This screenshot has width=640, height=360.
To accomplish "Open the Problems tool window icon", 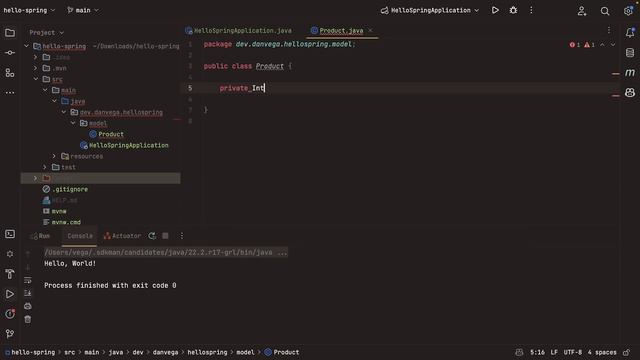I will 10,314.
